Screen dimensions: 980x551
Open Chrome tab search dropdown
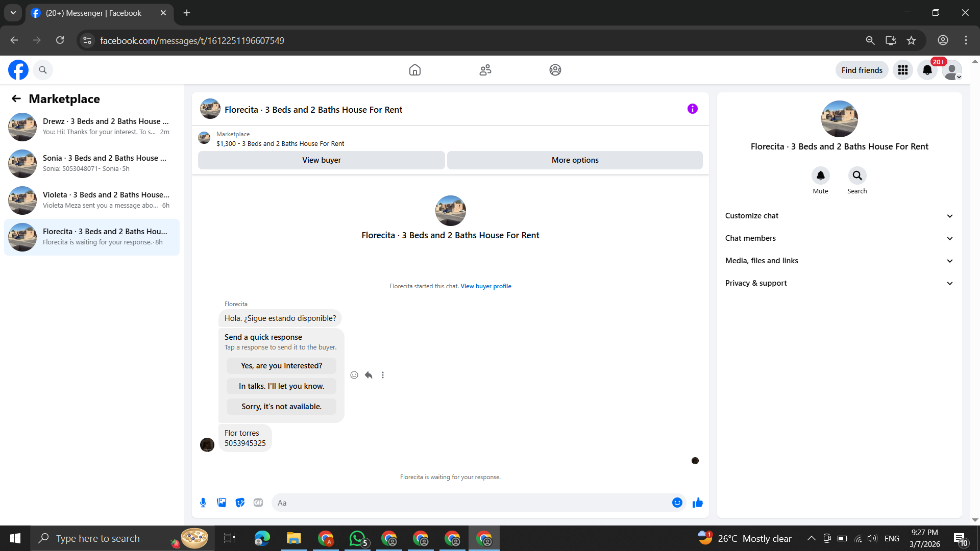click(x=13, y=13)
